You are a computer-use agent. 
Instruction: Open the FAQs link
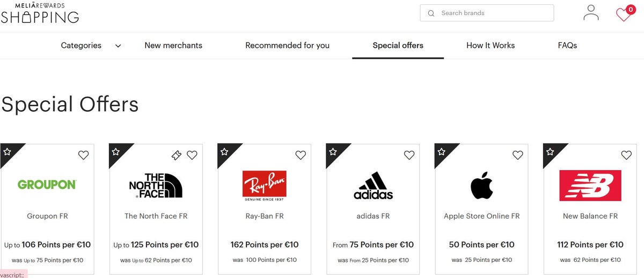click(567, 46)
